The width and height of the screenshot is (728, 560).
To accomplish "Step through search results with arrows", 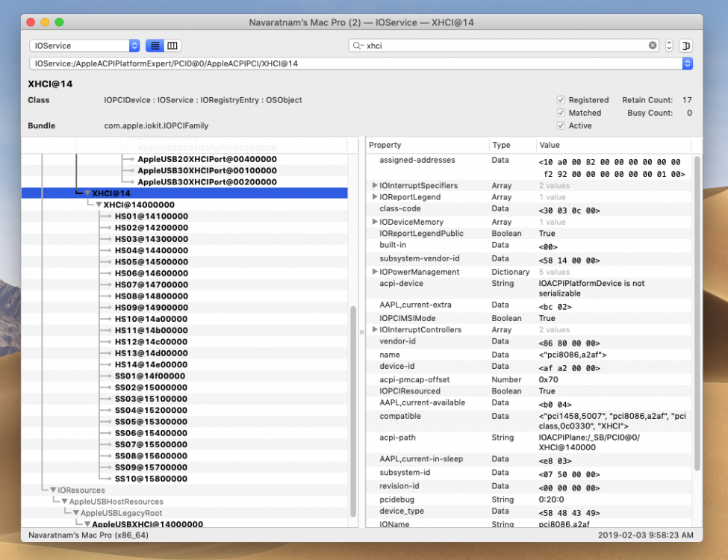I will pos(668,46).
